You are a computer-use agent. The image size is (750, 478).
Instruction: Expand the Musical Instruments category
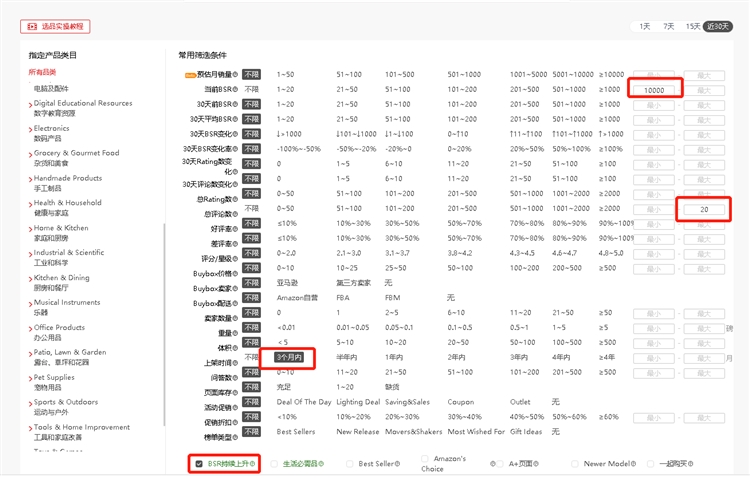[31, 303]
